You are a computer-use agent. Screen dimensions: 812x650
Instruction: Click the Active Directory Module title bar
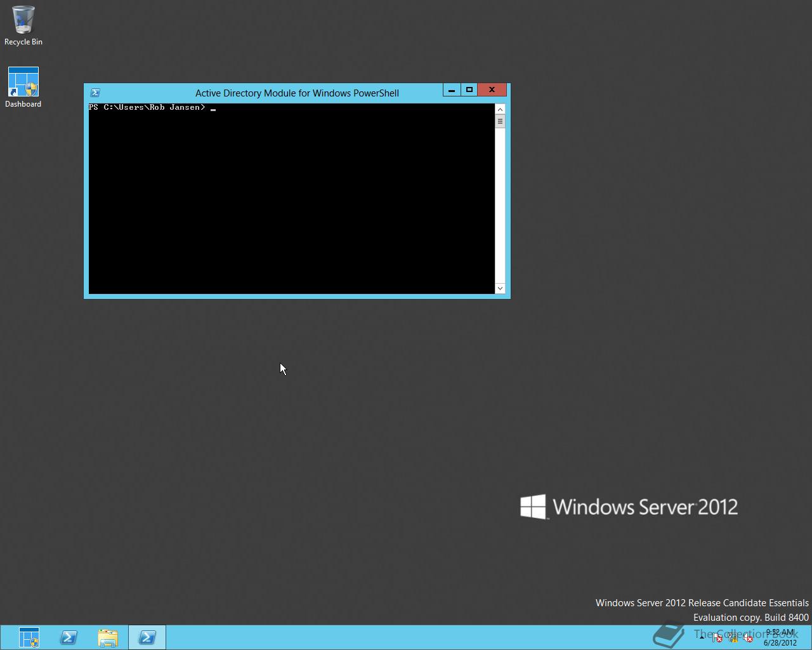tap(297, 93)
